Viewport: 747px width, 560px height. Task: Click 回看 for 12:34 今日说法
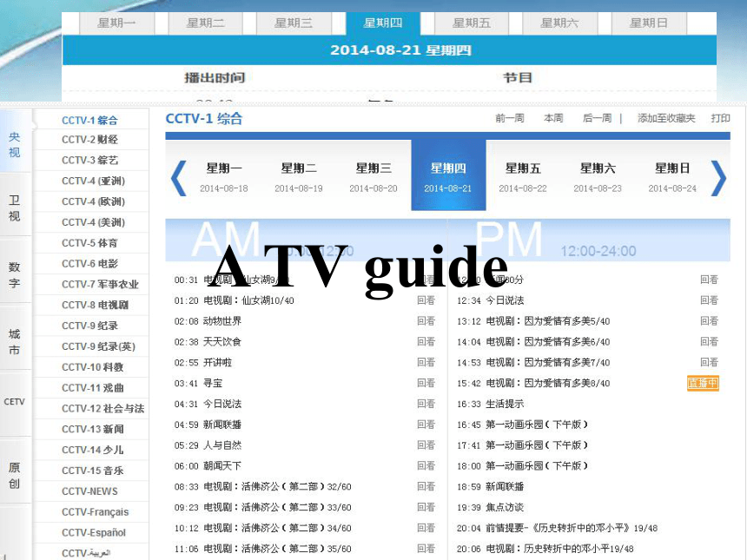click(x=710, y=300)
